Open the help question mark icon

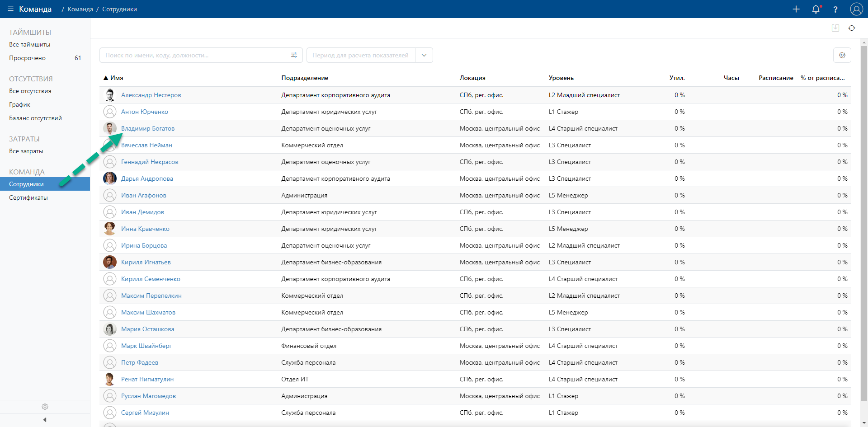[835, 9]
